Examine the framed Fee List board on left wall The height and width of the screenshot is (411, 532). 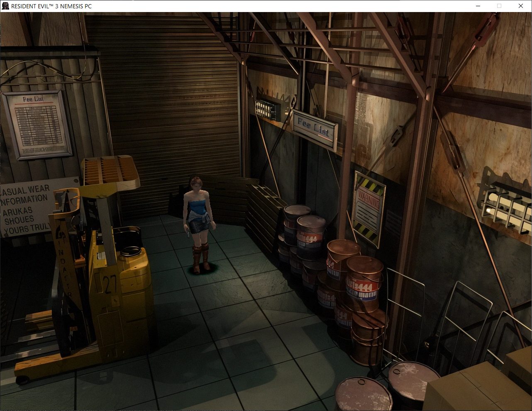[37, 125]
